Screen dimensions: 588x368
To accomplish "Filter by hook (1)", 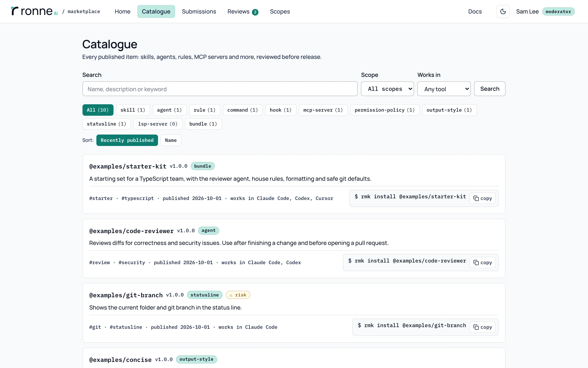I will [x=281, y=110].
